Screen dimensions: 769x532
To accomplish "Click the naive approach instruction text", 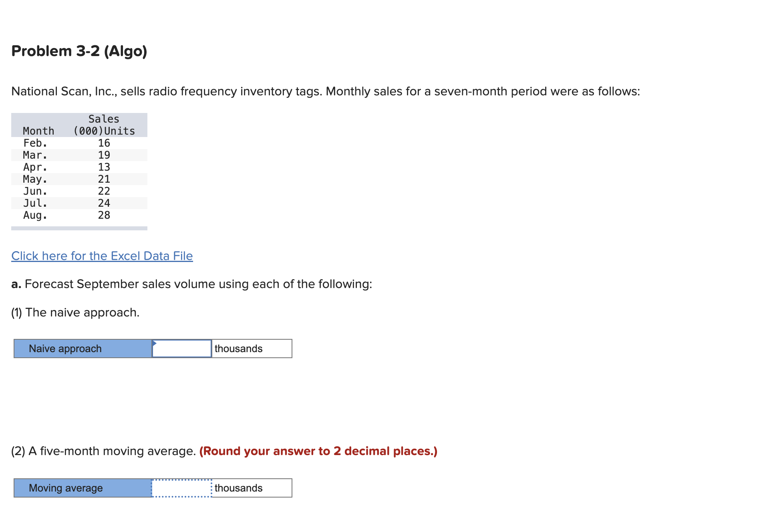I will tap(75, 312).
